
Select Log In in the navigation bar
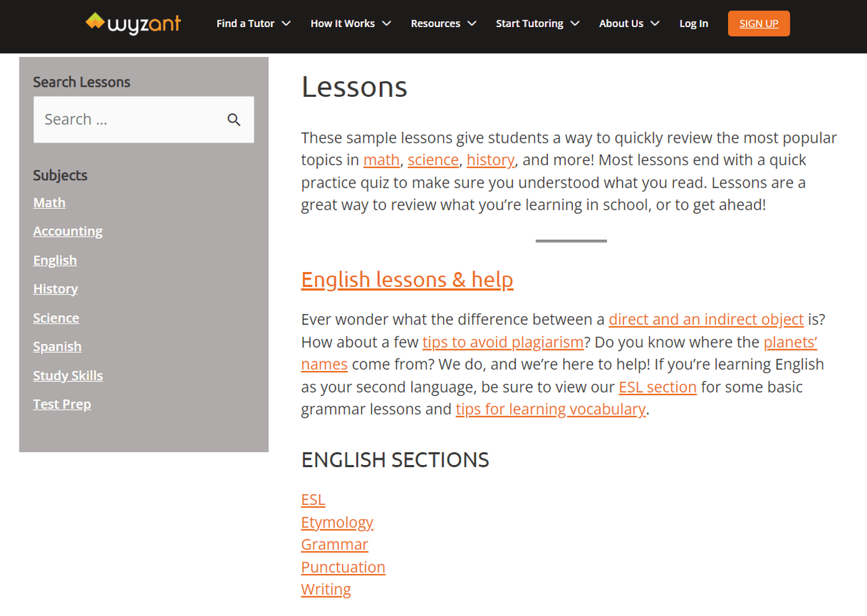pyautogui.click(x=694, y=23)
